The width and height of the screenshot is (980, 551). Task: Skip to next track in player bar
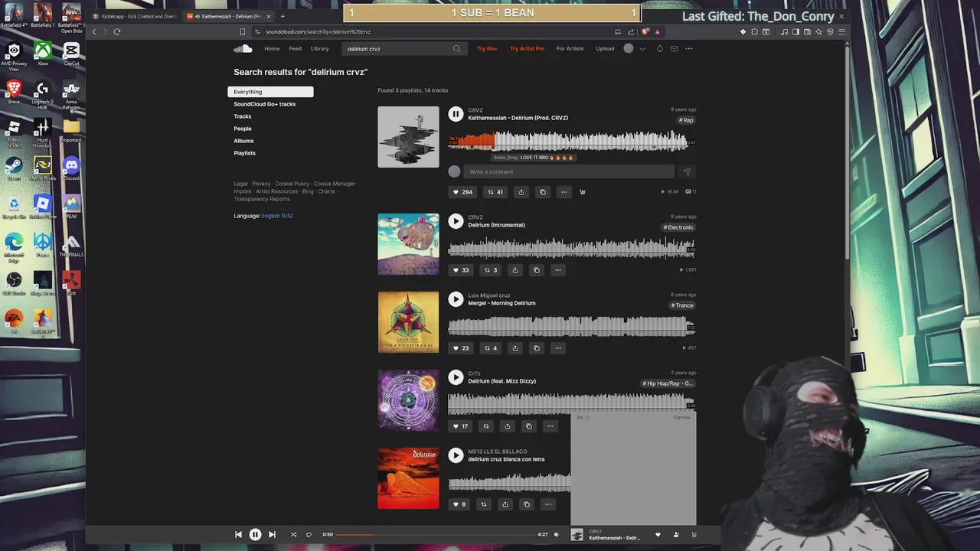(272, 535)
